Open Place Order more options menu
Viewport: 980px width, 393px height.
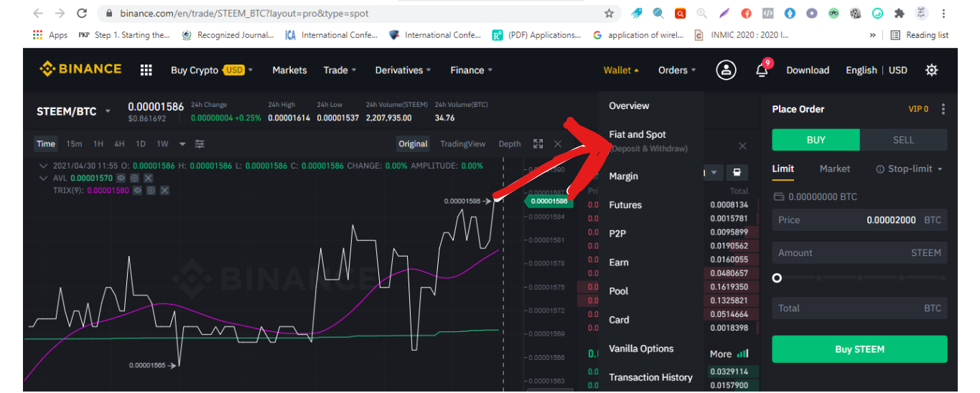(943, 109)
